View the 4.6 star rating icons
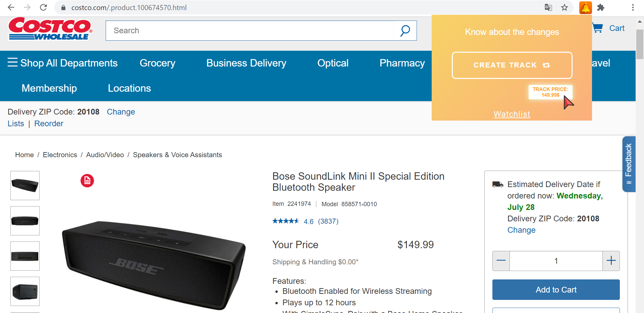The image size is (644, 313). point(286,221)
